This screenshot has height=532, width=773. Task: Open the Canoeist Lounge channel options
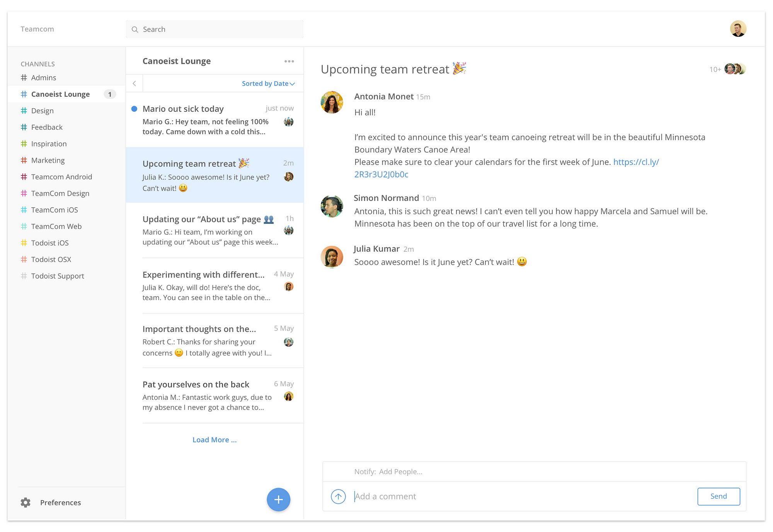289,61
